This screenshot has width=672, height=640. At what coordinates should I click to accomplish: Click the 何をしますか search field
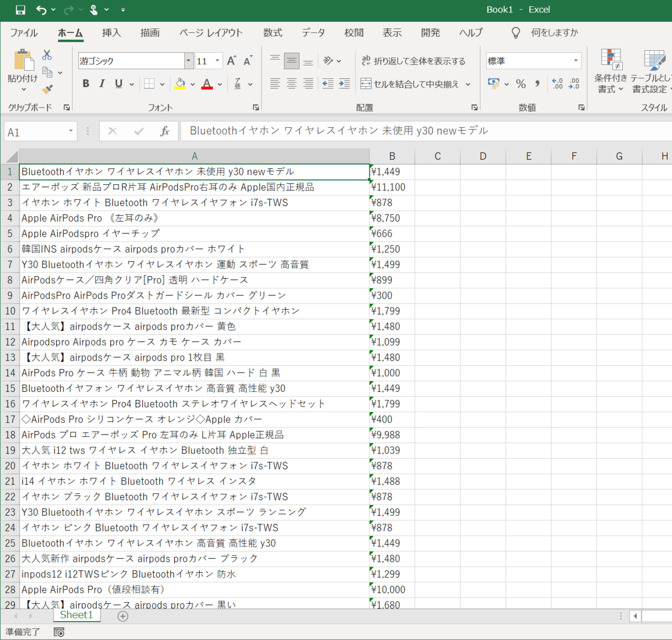pyautogui.click(x=554, y=32)
